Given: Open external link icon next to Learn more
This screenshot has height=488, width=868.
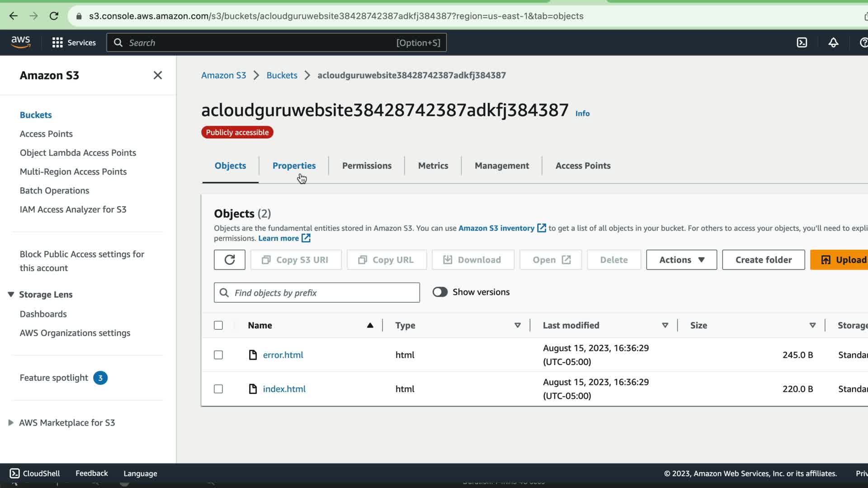Looking at the screenshot, I should point(306,238).
